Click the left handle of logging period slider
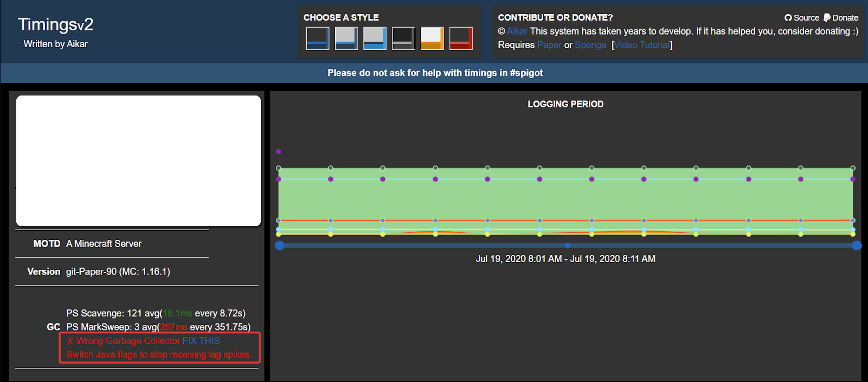 (x=280, y=245)
